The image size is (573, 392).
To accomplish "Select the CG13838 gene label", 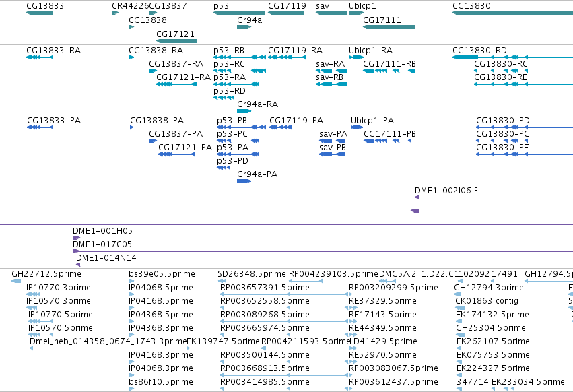I will click(147, 20).
